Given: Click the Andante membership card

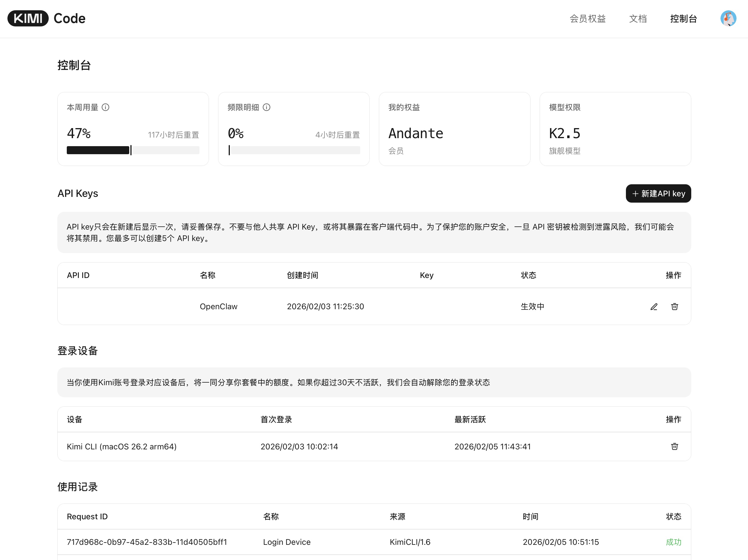Looking at the screenshot, I should [x=454, y=129].
